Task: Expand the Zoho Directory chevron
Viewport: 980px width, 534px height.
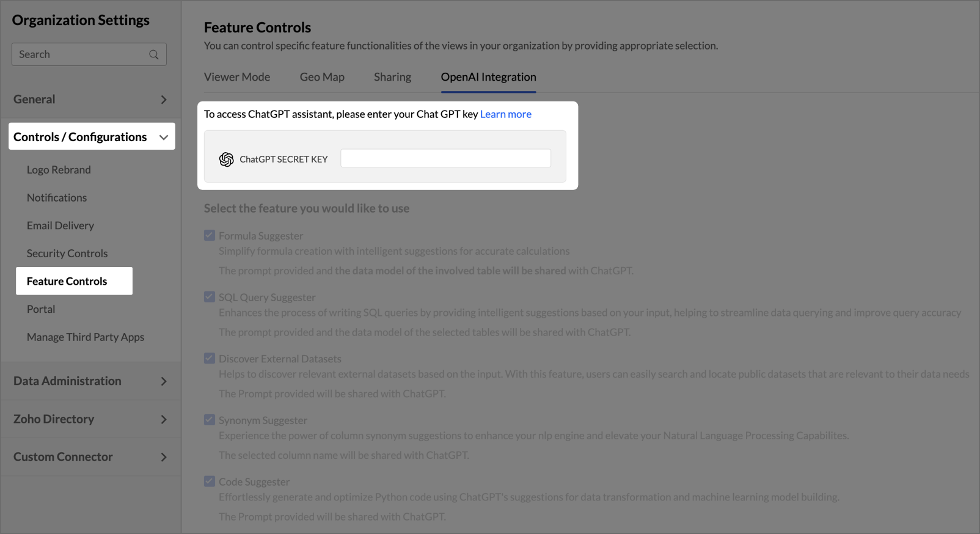Action: 164,419
